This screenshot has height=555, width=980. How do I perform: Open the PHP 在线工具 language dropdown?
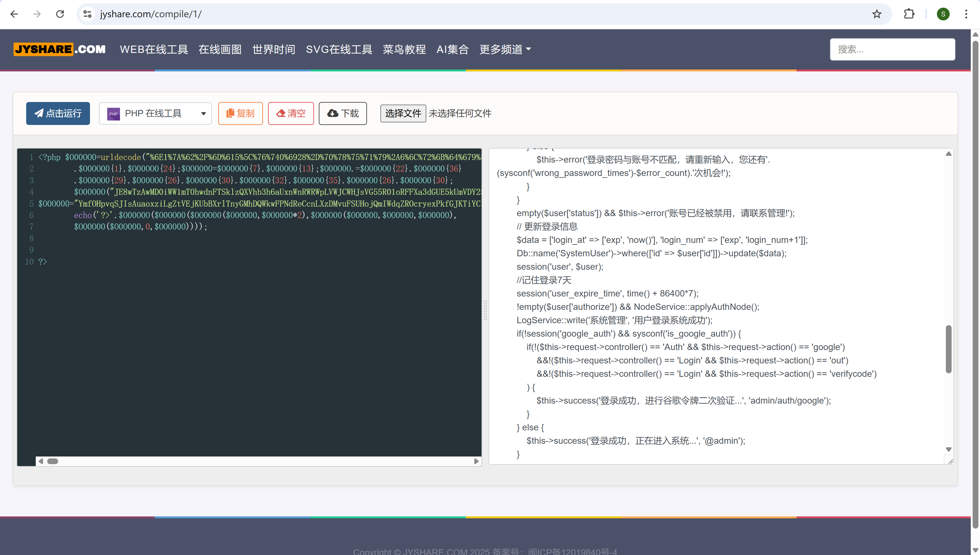(155, 113)
